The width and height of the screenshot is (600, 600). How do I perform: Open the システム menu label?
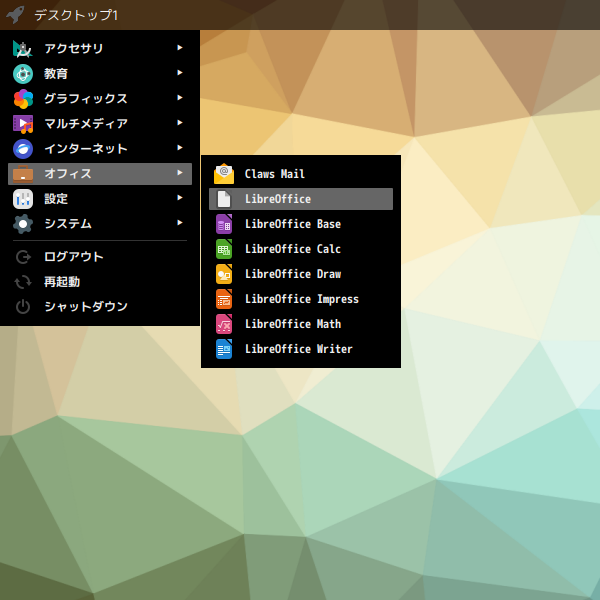pos(68,224)
